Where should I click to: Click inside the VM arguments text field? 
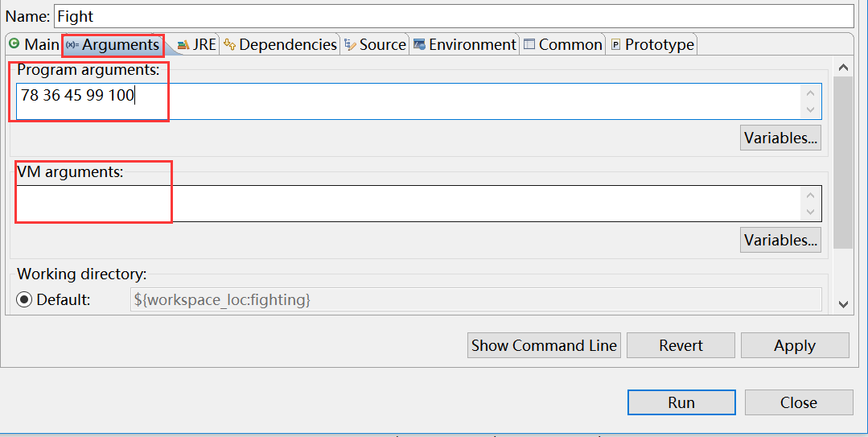[x=402, y=204]
